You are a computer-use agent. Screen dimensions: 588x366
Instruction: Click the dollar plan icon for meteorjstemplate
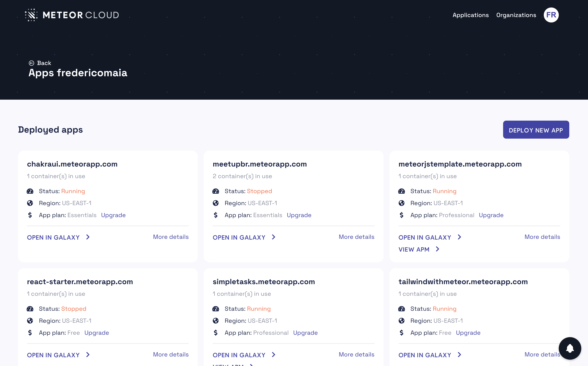[x=402, y=215]
